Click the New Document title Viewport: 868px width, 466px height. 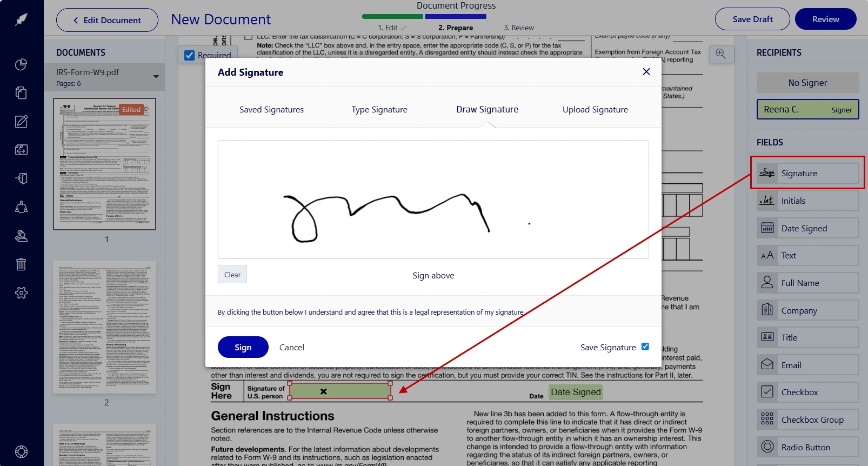(x=221, y=19)
